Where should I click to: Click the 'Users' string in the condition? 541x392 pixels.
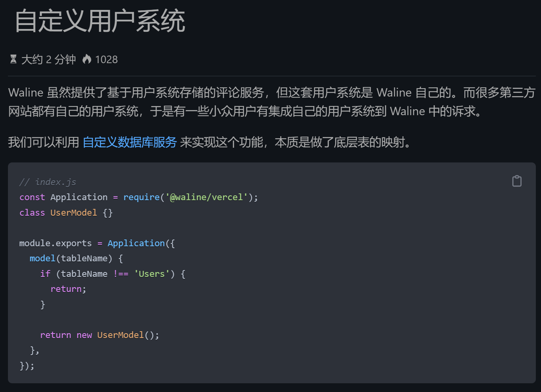click(x=151, y=274)
